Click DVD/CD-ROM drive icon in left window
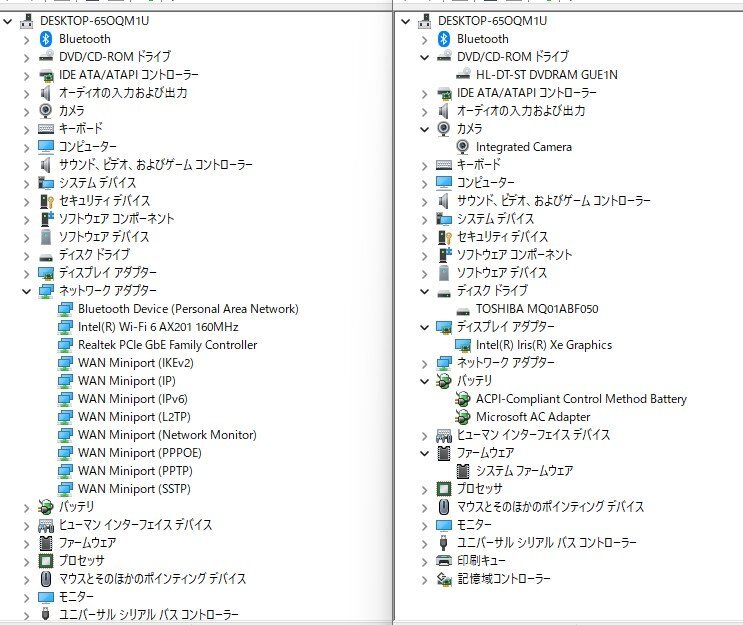This screenshot has height=625, width=743. point(46,57)
